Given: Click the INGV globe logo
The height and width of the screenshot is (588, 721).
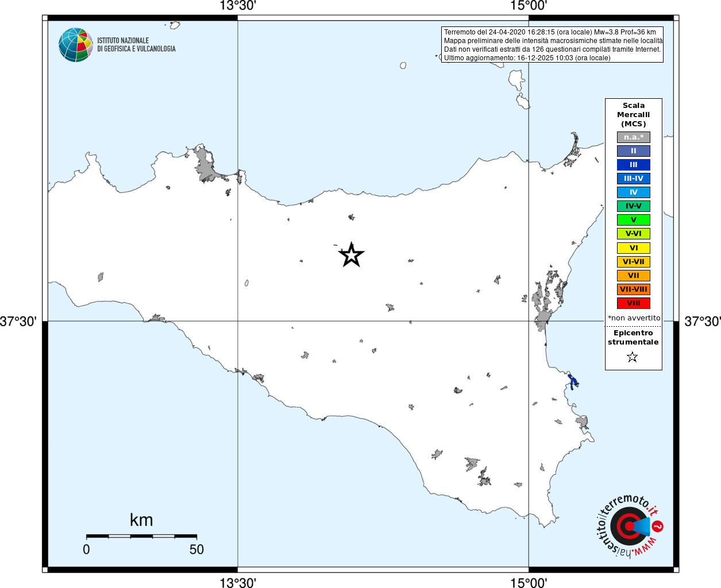Looking at the screenshot, I should coord(76,45).
